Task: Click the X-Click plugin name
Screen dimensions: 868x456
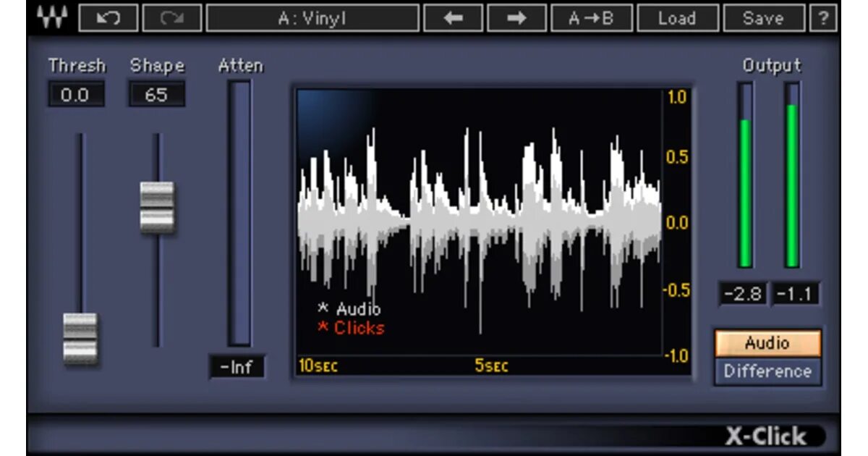Action: [x=766, y=436]
